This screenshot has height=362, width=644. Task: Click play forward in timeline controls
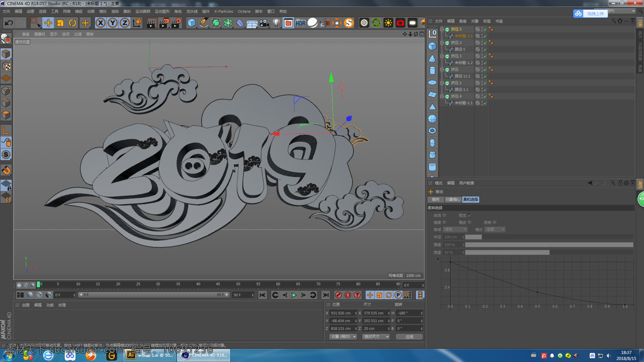point(294,295)
